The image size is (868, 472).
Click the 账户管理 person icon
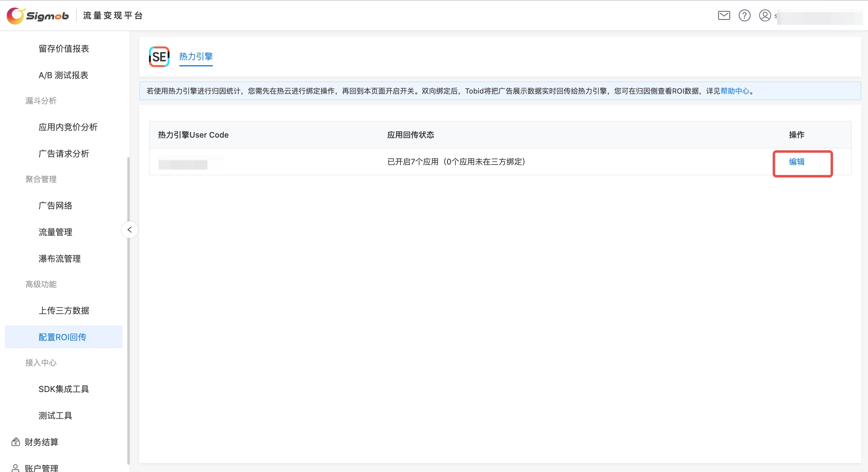[16, 468]
